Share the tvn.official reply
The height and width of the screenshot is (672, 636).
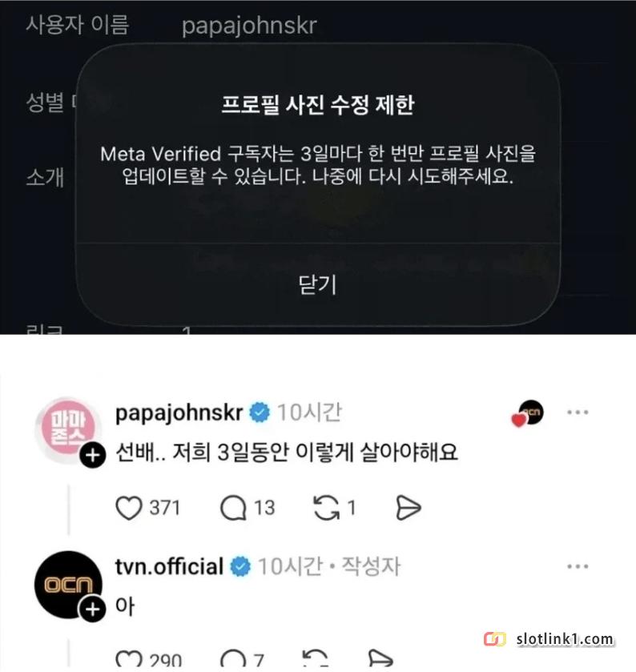(380, 659)
